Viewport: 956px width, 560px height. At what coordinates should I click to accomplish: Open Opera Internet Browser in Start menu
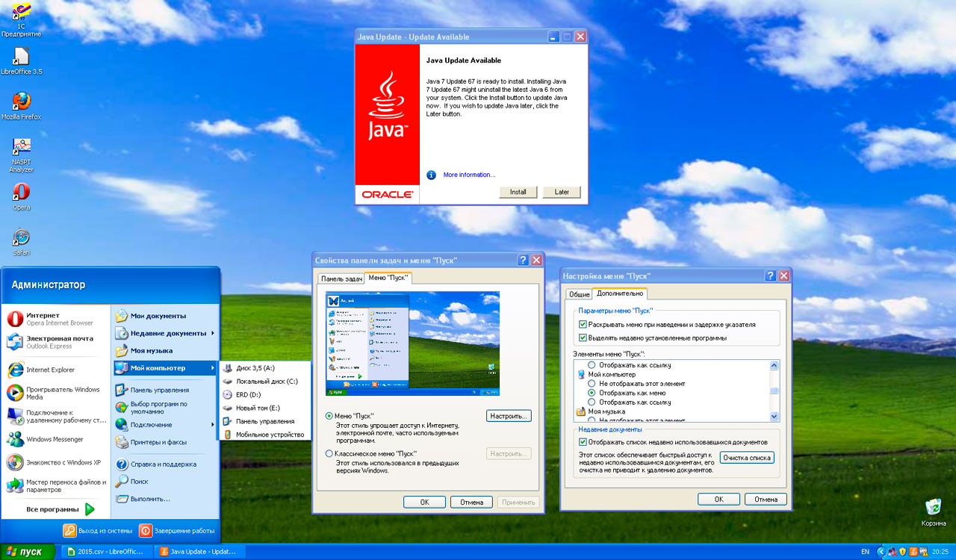pos(55,319)
